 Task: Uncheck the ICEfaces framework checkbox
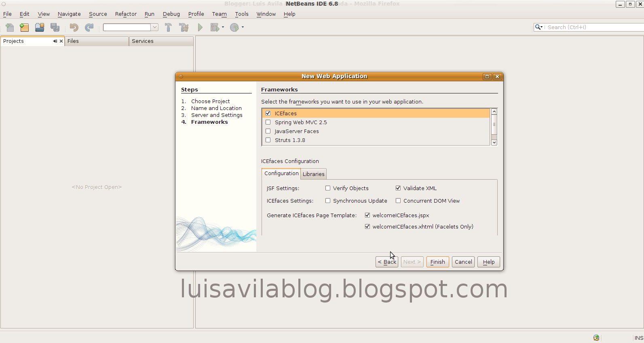point(268,113)
